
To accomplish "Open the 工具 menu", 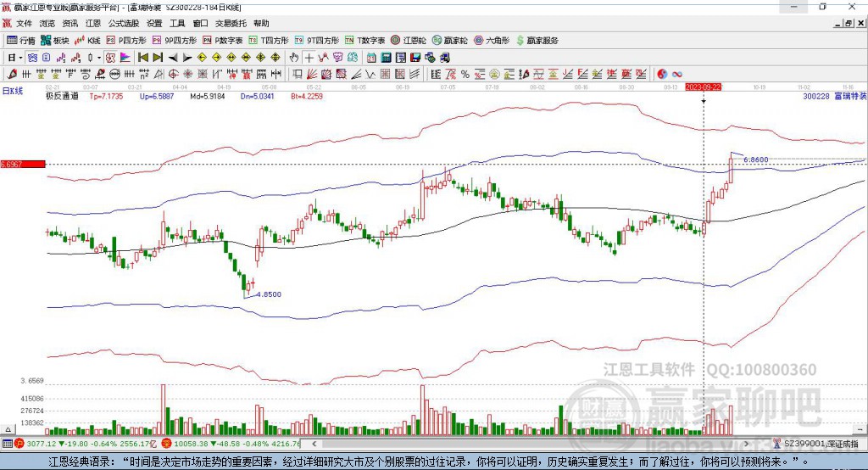I will (177, 23).
